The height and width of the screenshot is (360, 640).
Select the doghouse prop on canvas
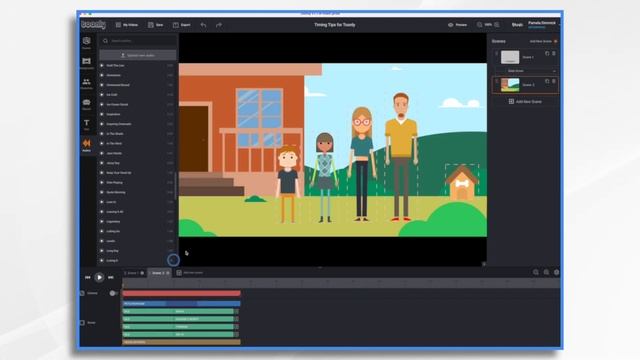(x=462, y=182)
